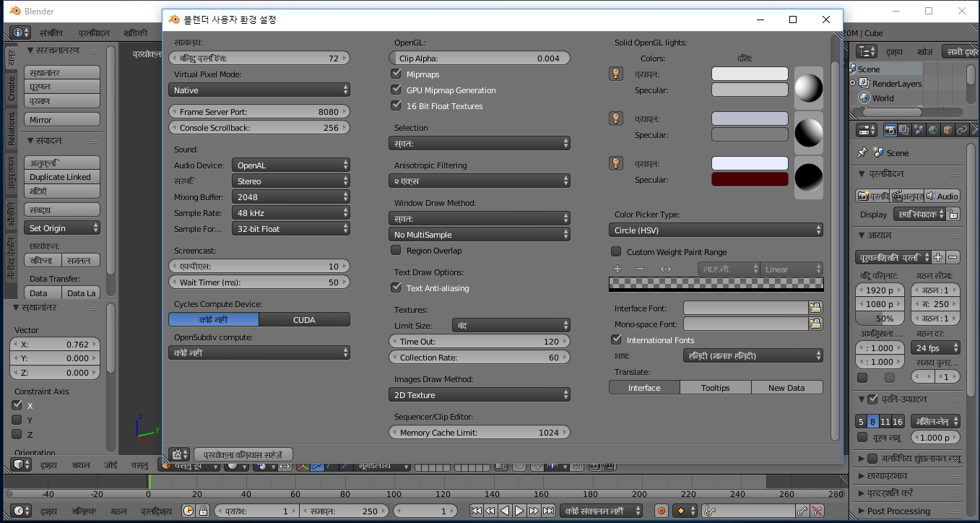Open the Object properties cube tab
This screenshot has height=523, width=980.
(948, 130)
